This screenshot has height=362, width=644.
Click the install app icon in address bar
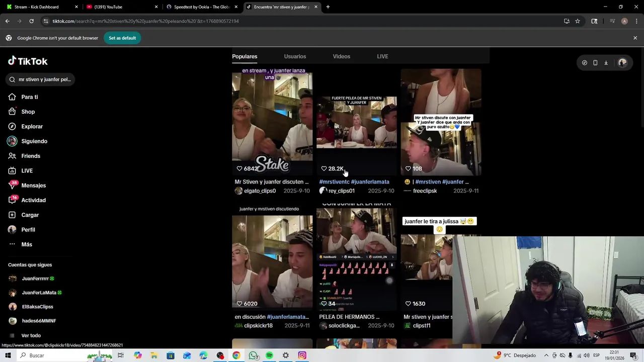tap(567, 21)
